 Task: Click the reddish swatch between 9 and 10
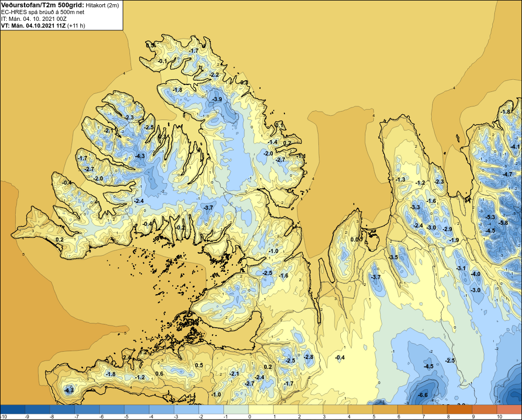point(485,409)
